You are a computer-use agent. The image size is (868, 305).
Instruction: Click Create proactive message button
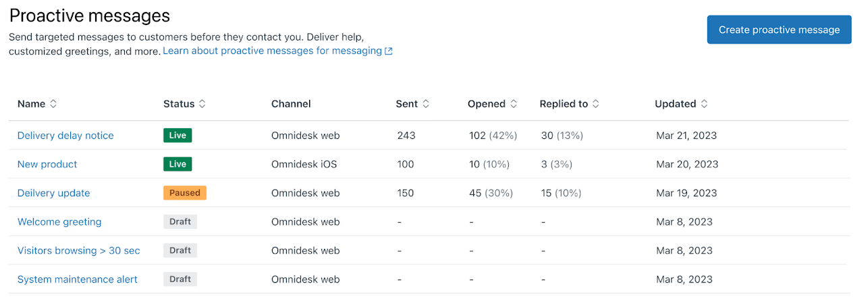(x=779, y=30)
